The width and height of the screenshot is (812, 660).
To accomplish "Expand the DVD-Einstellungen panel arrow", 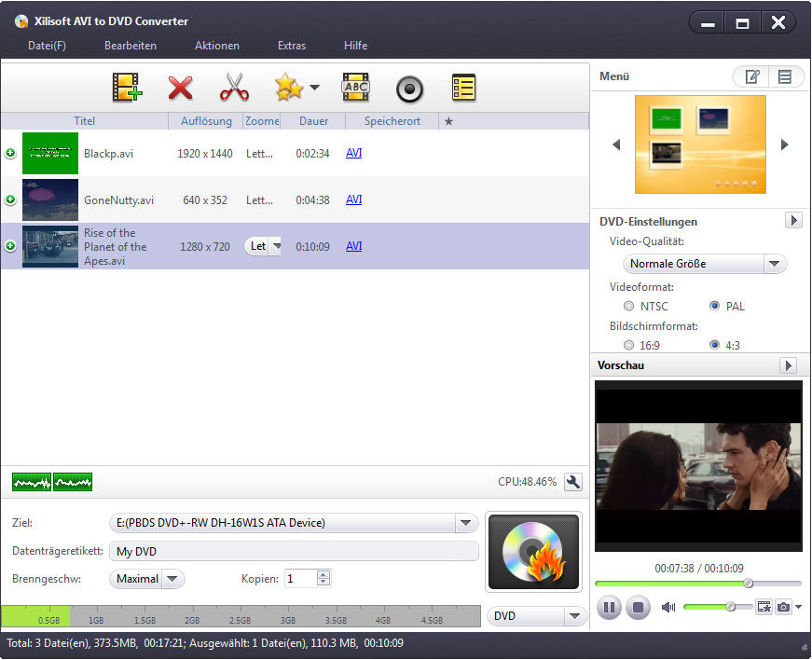I will [x=793, y=221].
